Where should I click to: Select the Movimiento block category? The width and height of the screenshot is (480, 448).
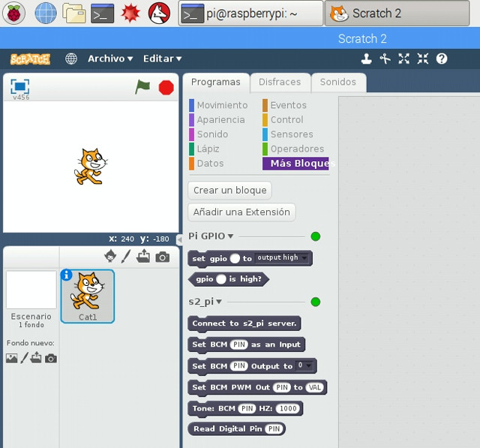pos(218,105)
